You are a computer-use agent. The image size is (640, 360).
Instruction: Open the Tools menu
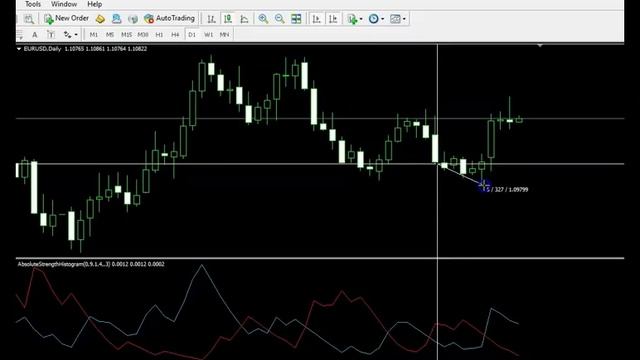point(33,4)
